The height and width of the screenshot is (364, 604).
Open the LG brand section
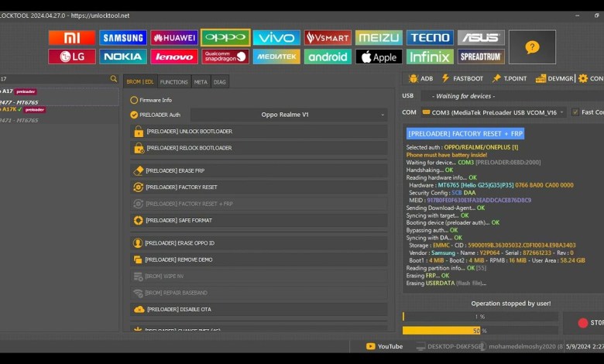(72, 57)
